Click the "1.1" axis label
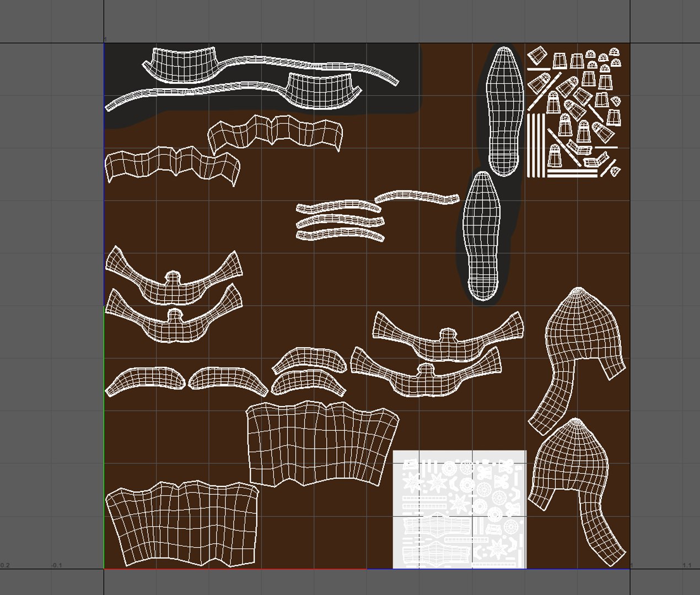This screenshot has height=595, width=700. click(x=686, y=565)
